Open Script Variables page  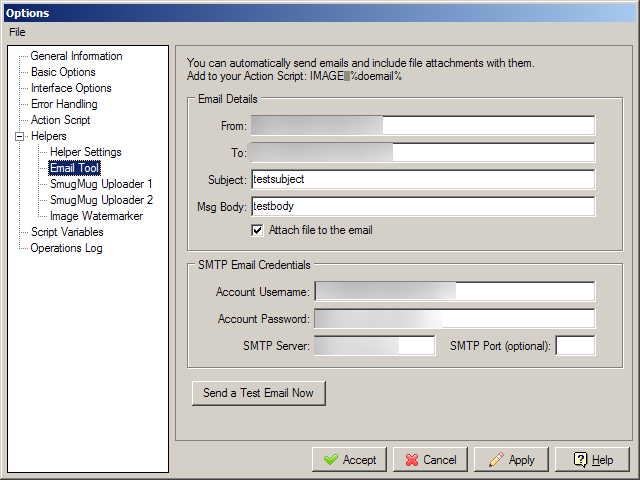click(x=67, y=232)
